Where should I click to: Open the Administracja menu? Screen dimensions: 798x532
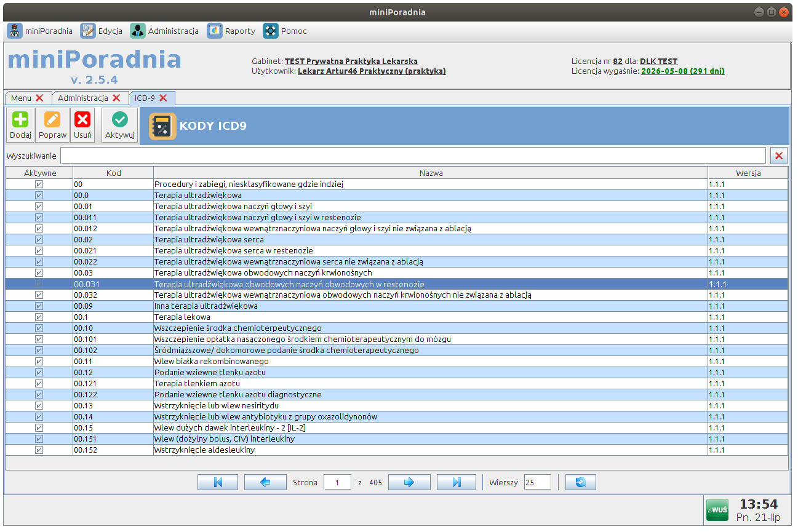click(164, 31)
